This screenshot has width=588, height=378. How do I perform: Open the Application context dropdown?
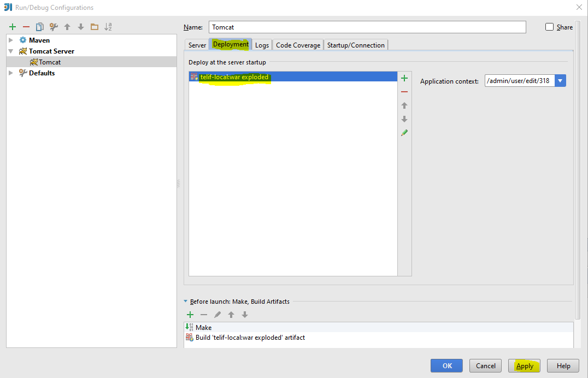coord(560,81)
